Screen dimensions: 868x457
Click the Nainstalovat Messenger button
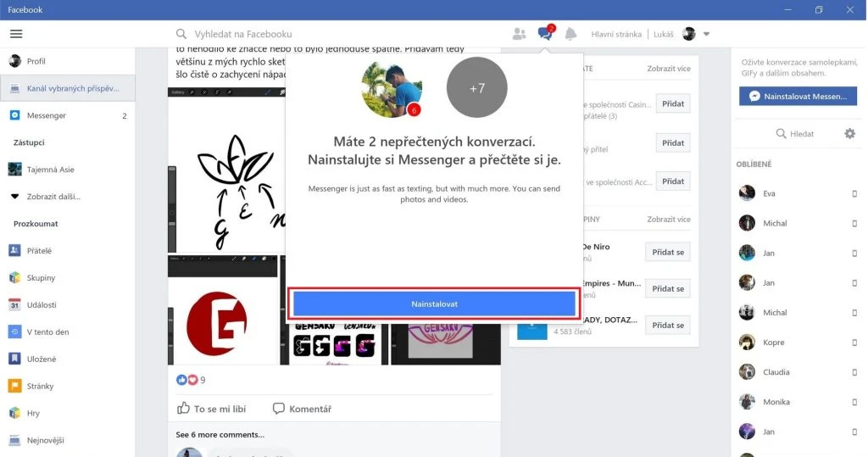798,97
